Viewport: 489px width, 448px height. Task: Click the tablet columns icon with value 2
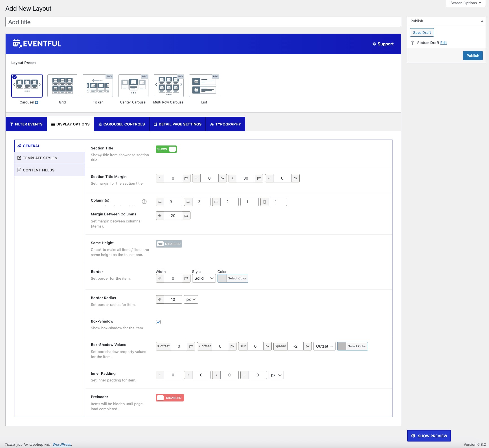click(x=216, y=202)
